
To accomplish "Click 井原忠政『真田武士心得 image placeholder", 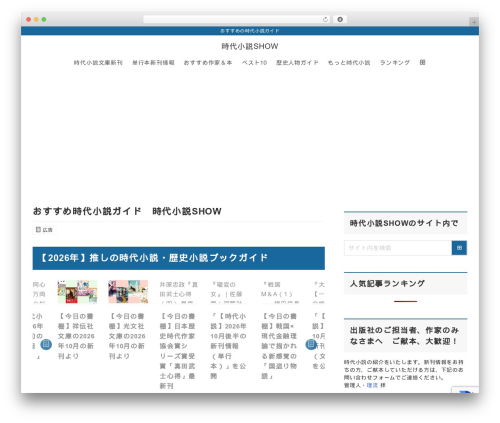I will point(179,292).
